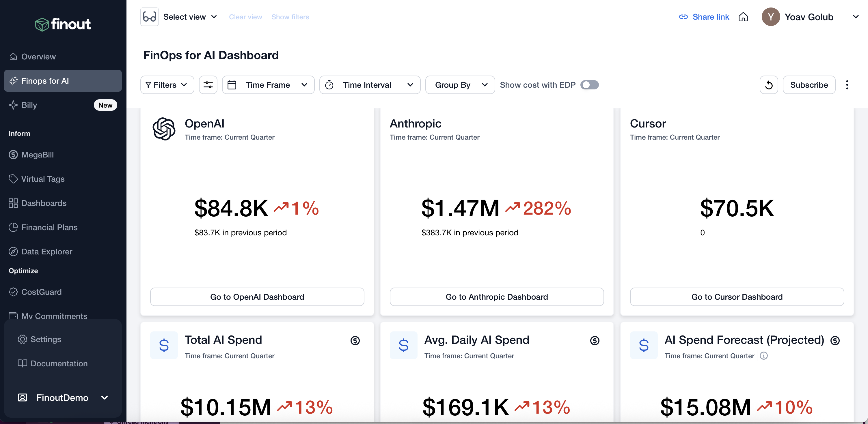Click the filter settings sliders icon
The image size is (868, 424).
point(208,85)
